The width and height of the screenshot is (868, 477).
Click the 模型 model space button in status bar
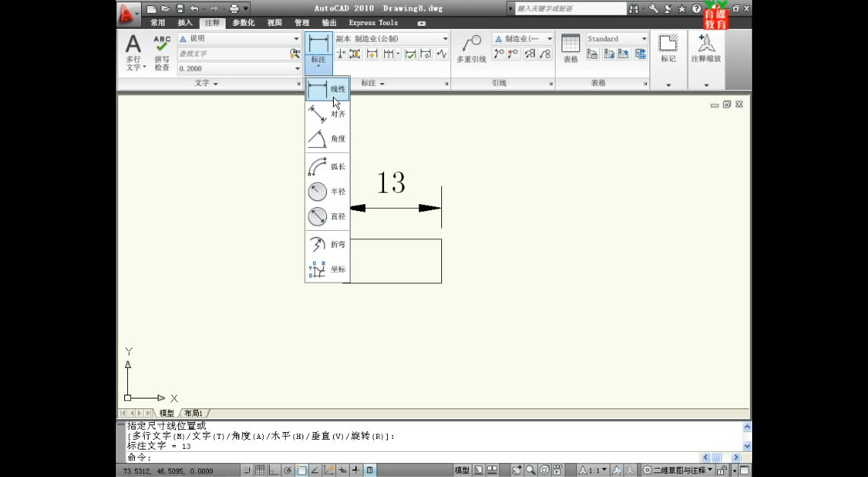pos(463,470)
